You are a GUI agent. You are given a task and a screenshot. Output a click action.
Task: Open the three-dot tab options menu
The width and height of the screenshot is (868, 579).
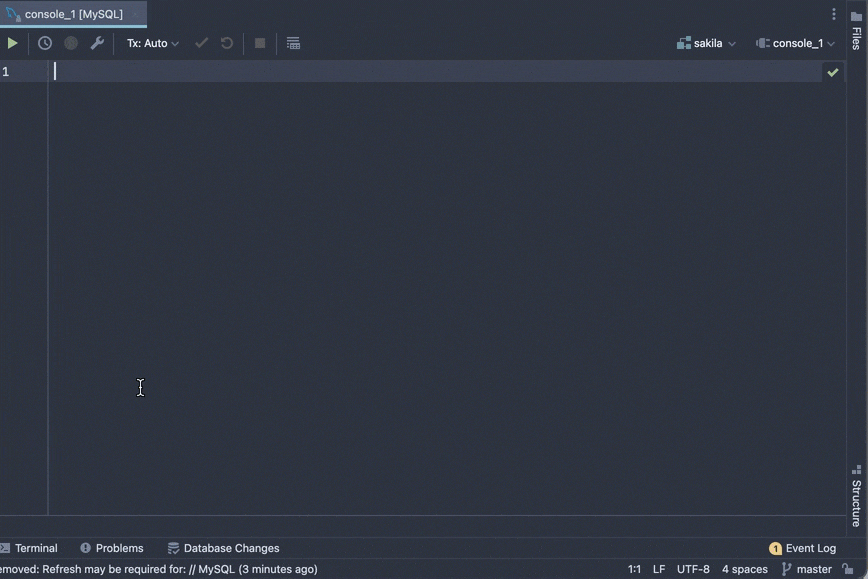coord(834,14)
